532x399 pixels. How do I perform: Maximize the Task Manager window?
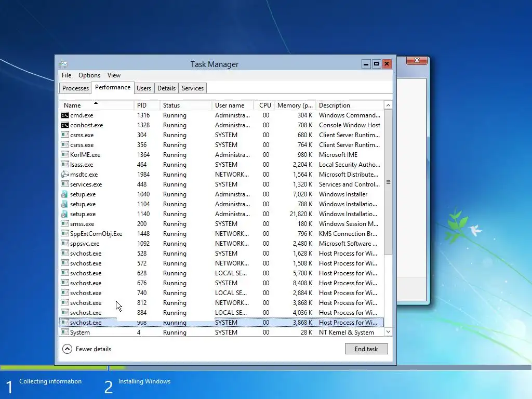pos(376,64)
